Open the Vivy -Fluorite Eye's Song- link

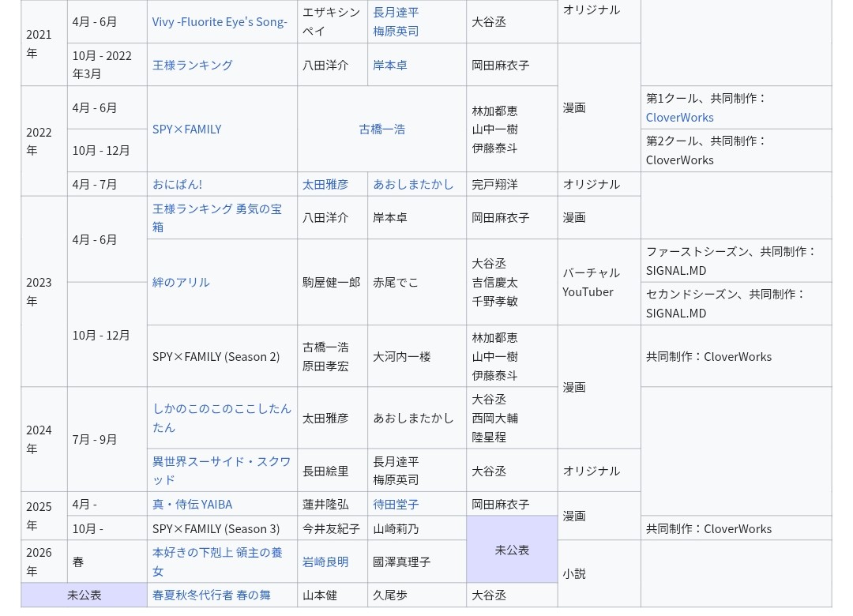click(220, 22)
